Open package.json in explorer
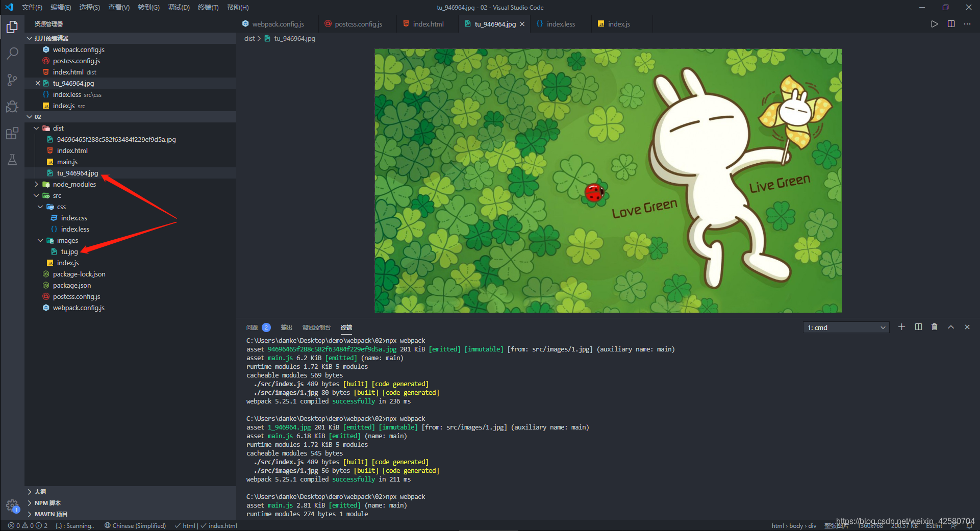Image resolution: width=980 pixels, height=531 pixels. coord(72,285)
